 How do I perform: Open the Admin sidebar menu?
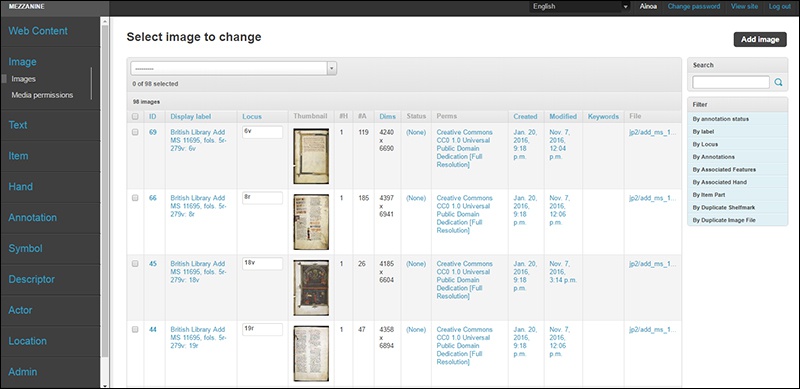click(x=22, y=372)
